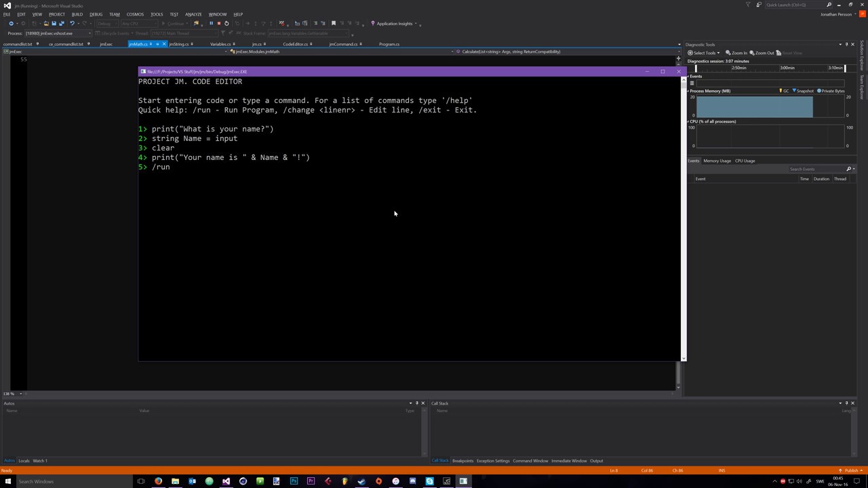Screen dimensions: 868x488
Task: Switch to the jmString.cs tab
Action: (179, 44)
